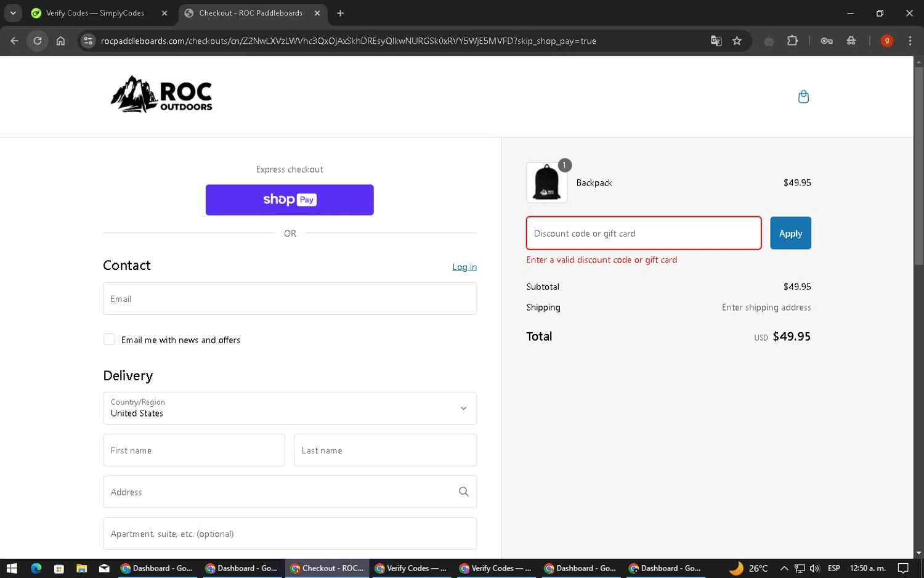Viewport: 924px width, 578px height.
Task: Close the Verify Codes — SimplyCodes tab
Action: tap(164, 13)
